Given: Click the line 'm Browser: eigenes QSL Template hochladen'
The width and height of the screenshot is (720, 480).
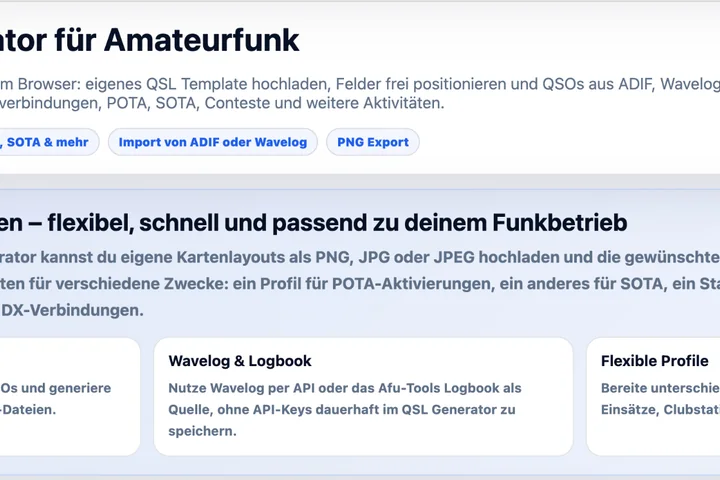Looking at the screenshot, I should coord(360,84).
